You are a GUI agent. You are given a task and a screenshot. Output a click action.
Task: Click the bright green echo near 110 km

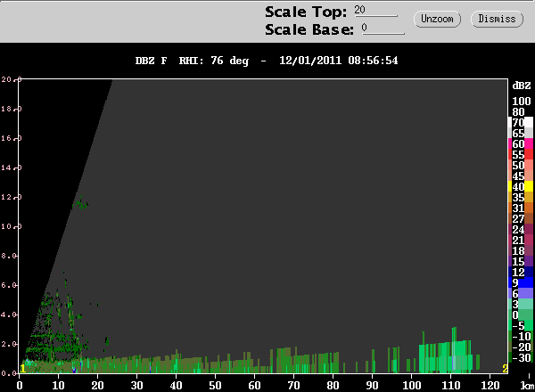click(447, 356)
